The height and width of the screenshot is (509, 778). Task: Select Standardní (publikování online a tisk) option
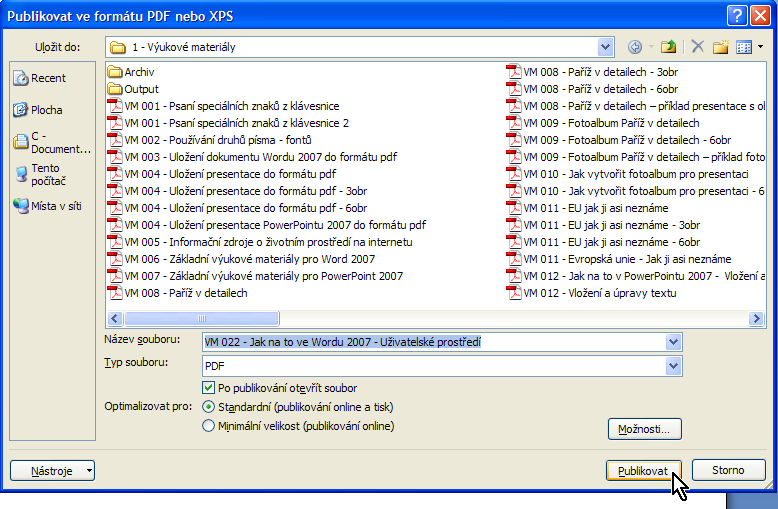[x=208, y=407]
